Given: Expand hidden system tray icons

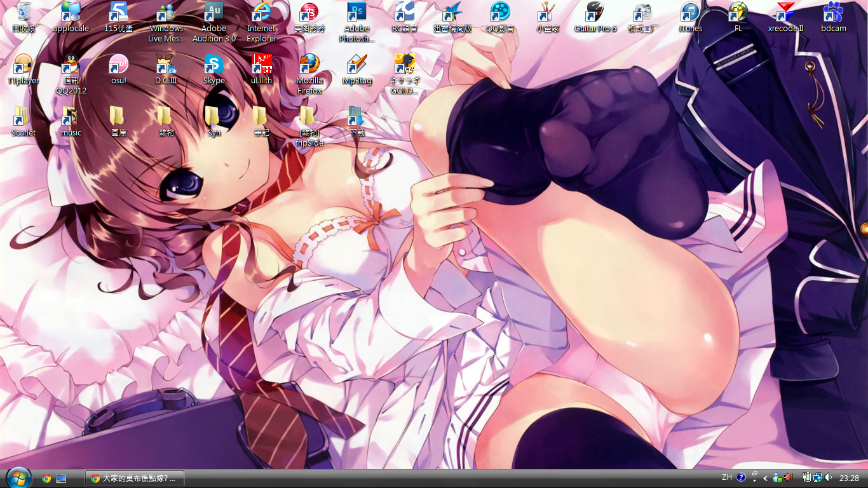Looking at the screenshot, I should coord(766,478).
